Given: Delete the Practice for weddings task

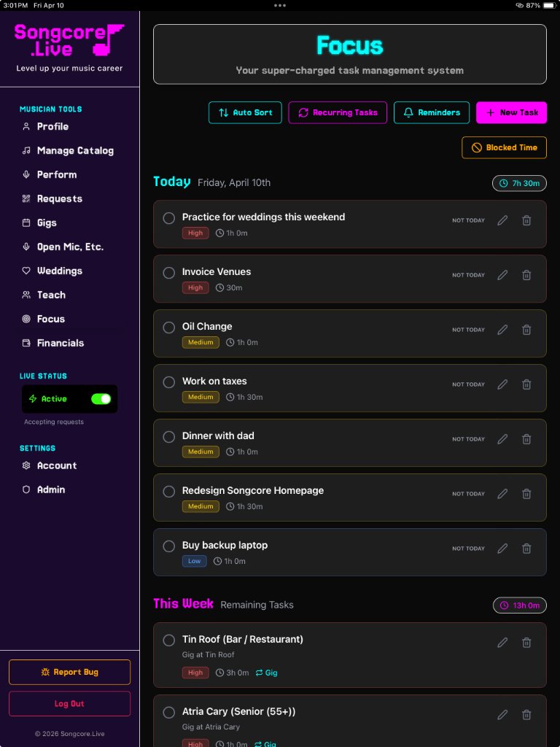Looking at the screenshot, I should coord(526,220).
